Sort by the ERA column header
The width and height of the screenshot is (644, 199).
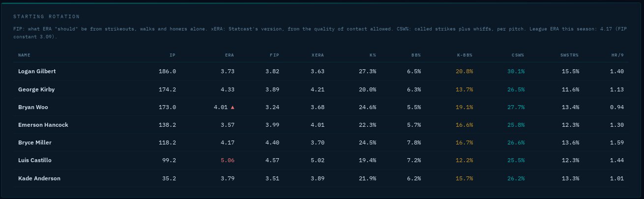click(229, 55)
